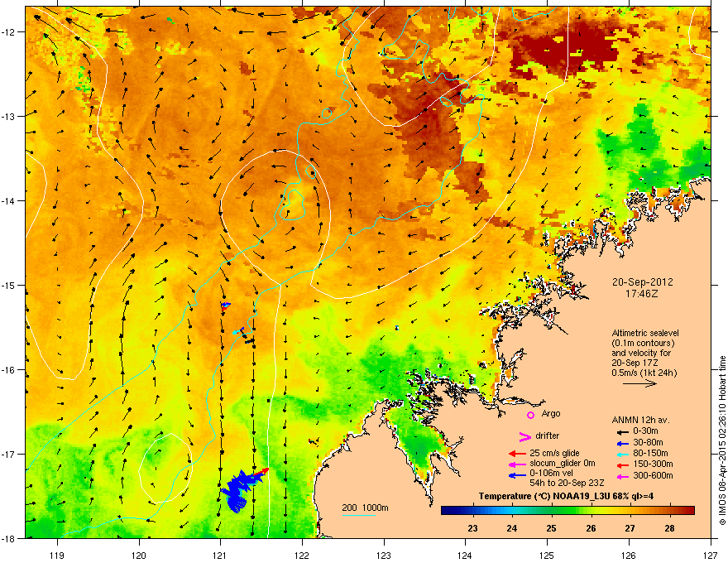This screenshot has height=563, width=728.
Task: Click the blue 0-106m vel legend arrow
Action: 518,474
